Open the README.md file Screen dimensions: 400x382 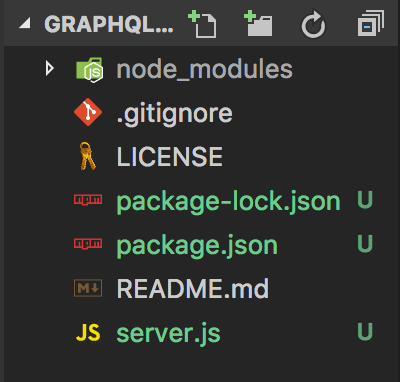(193, 288)
